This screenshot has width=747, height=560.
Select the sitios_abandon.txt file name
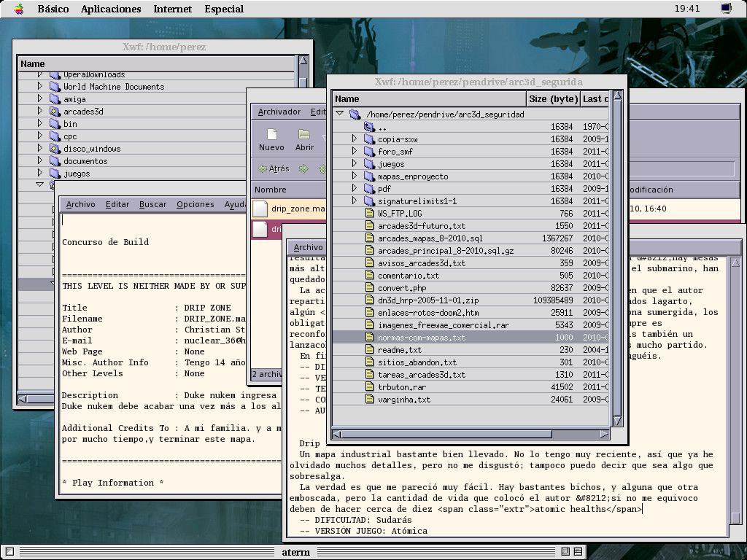tap(417, 362)
